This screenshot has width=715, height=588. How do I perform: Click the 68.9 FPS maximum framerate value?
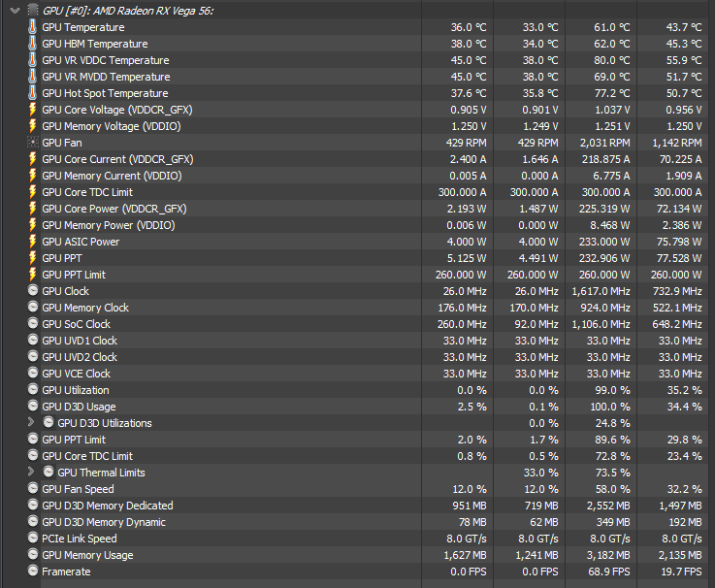pos(609,572)
